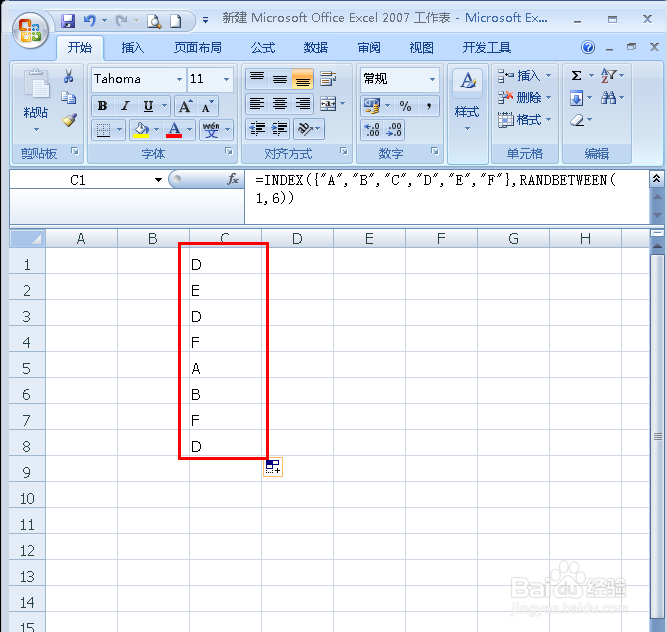The height and width of the screenshot is (632, 667).
Task: Open the Office Button menu
Action: [30, 31]
